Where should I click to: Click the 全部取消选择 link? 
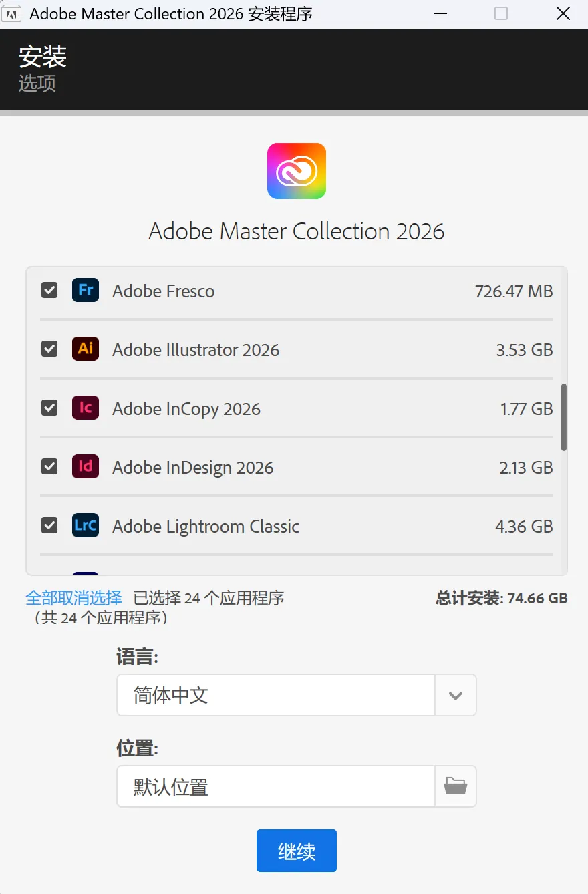click(x=73, y=597)
